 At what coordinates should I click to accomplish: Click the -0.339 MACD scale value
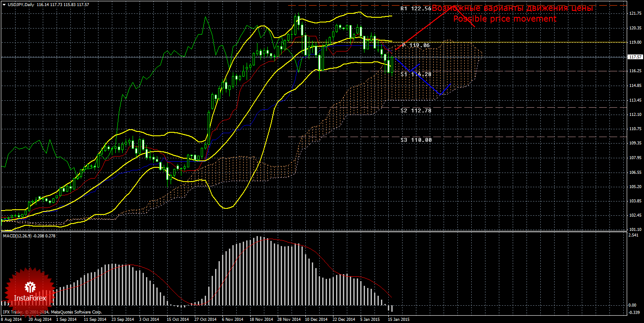(634, 312)
